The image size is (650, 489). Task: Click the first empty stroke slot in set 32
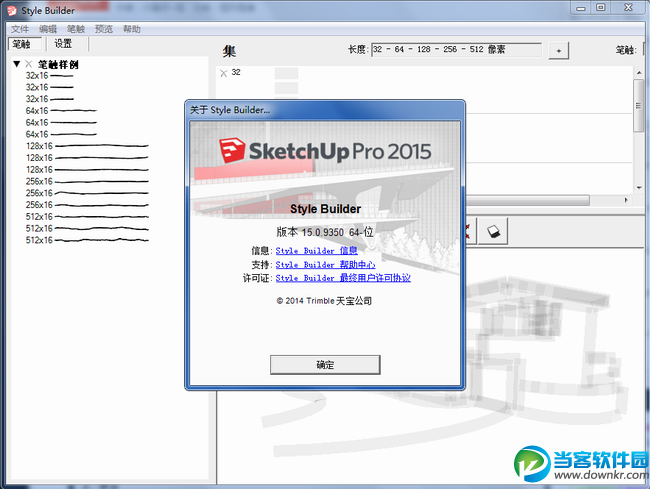[286, 73]
